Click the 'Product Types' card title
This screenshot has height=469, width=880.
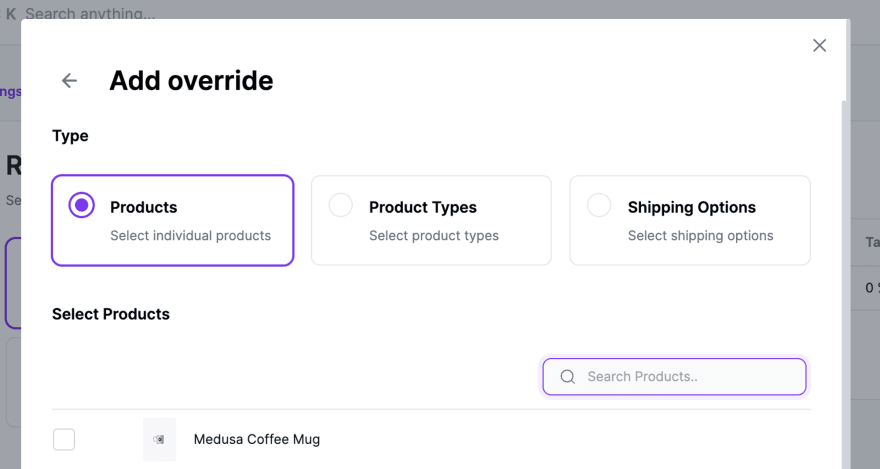(x=423, y=207)
